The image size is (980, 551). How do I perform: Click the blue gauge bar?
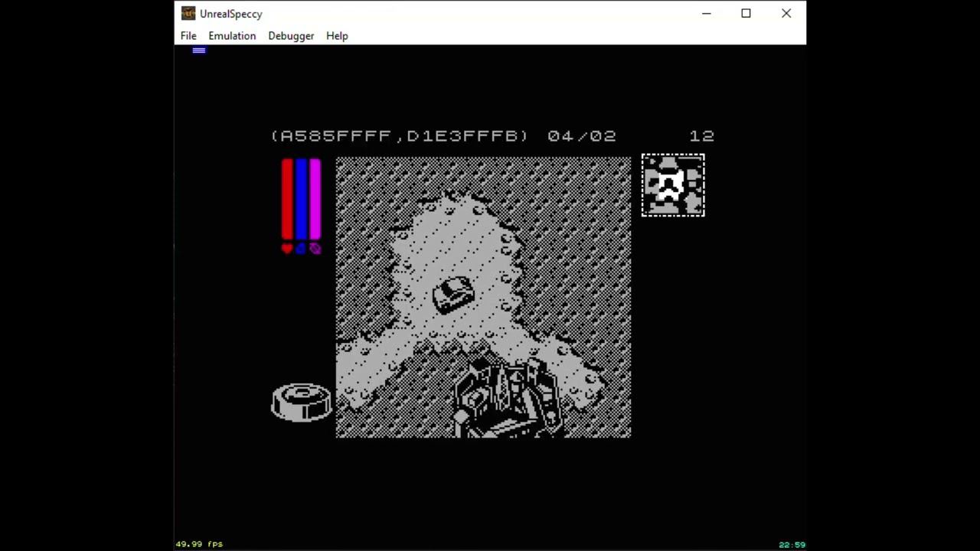(x=301, y=199)
